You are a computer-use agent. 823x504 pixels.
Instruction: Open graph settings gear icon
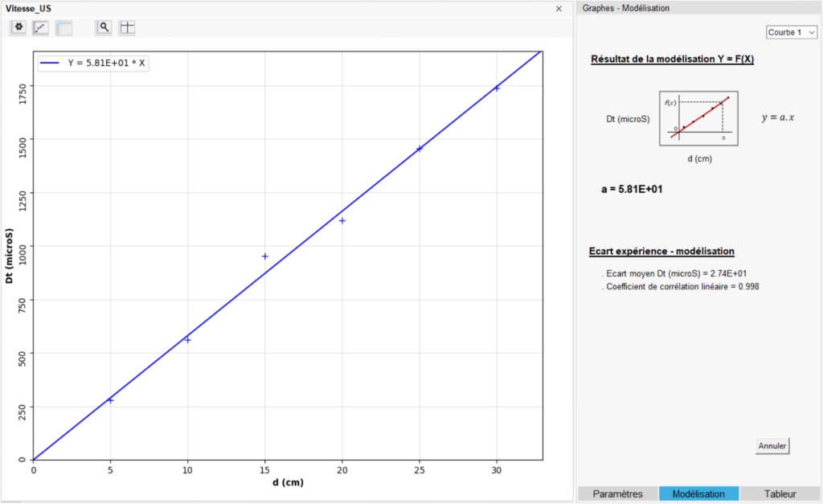pyautogui.click(x=18, y=27)
